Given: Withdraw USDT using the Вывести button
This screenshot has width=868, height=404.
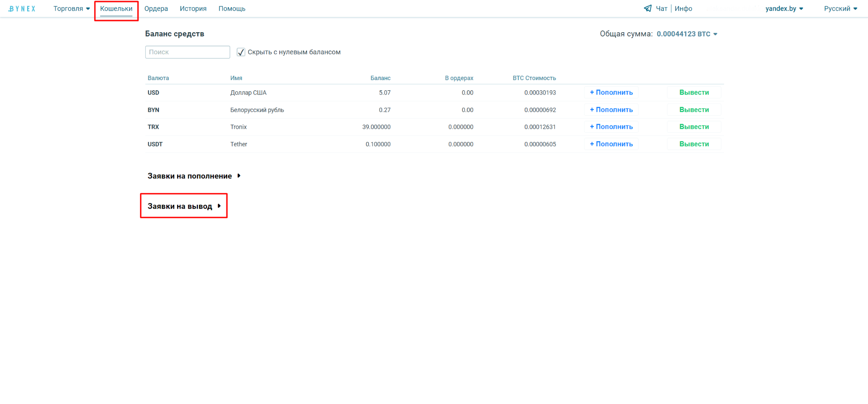Looking at the screenshot, I should pos(694,144).
